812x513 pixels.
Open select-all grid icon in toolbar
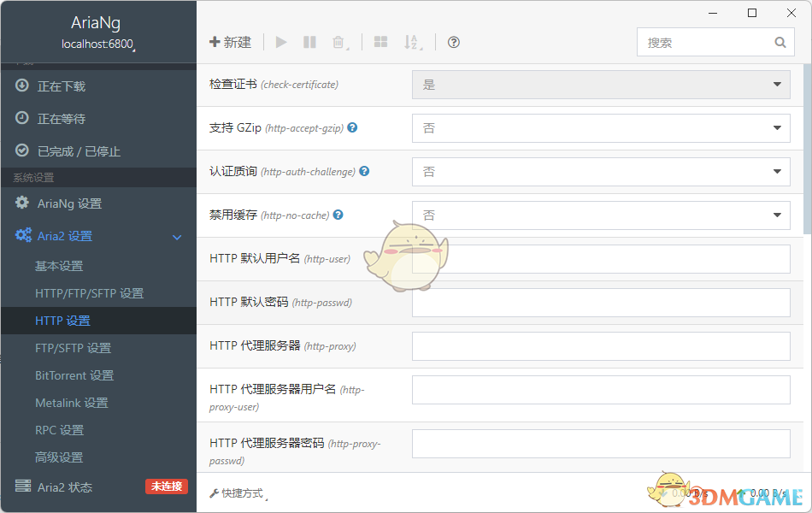tap(380, 42)
